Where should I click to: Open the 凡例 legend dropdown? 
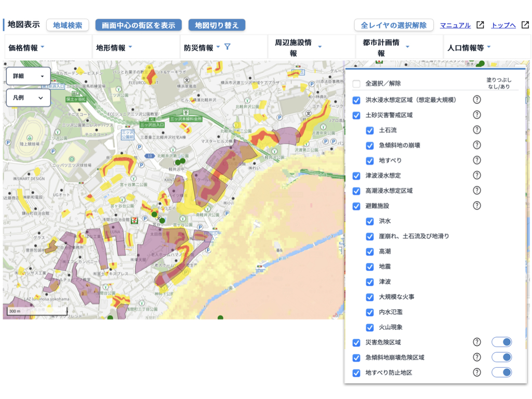(x=29, y=98)
